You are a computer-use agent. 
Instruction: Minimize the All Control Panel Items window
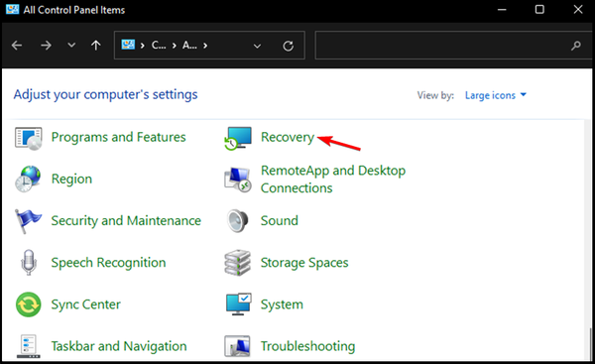502,10
